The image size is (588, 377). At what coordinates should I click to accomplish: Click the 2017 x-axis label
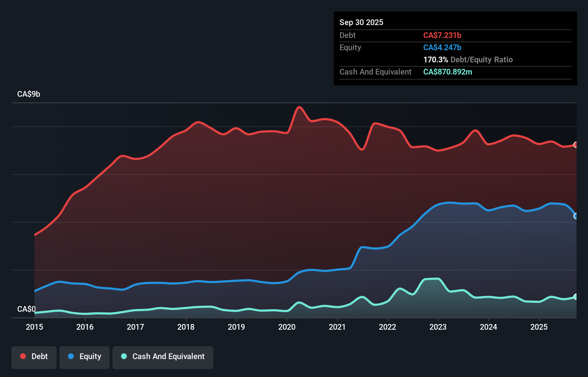coord(135,327)
